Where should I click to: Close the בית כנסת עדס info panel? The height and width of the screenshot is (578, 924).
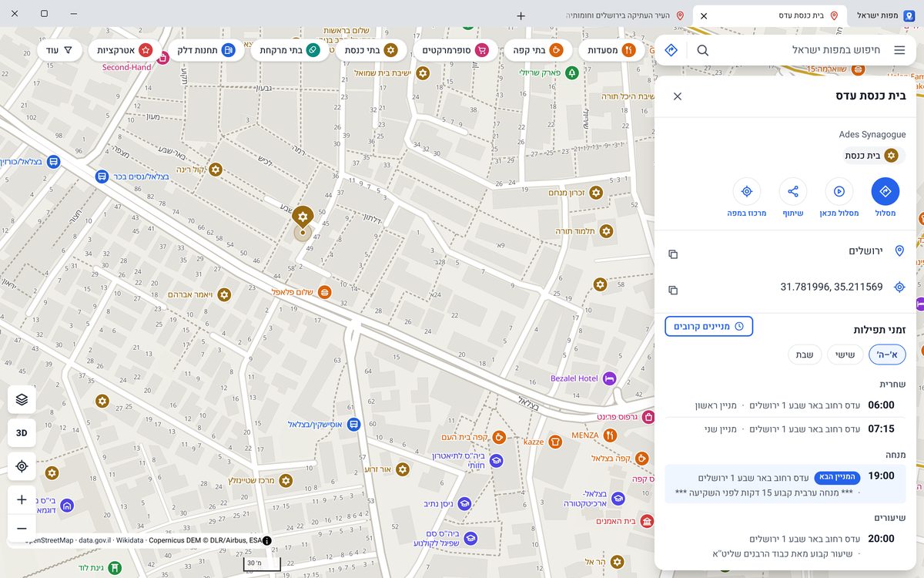point(678,96)
